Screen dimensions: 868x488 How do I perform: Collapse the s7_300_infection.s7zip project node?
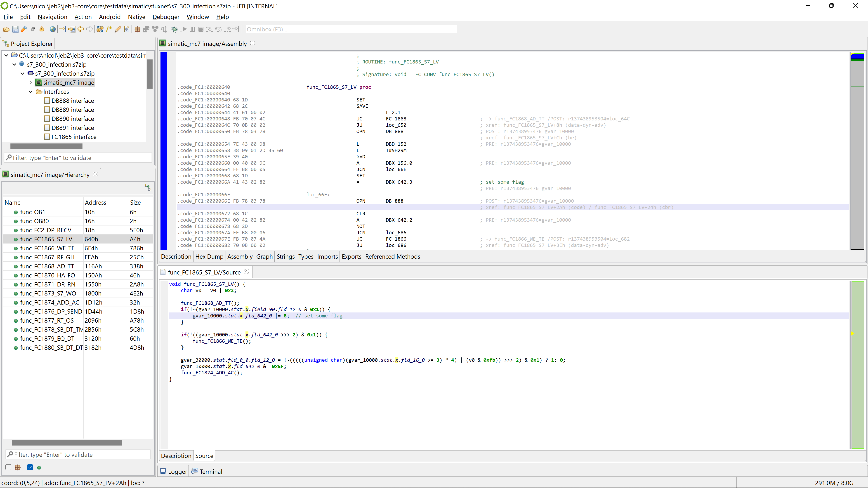coord(14,64)
